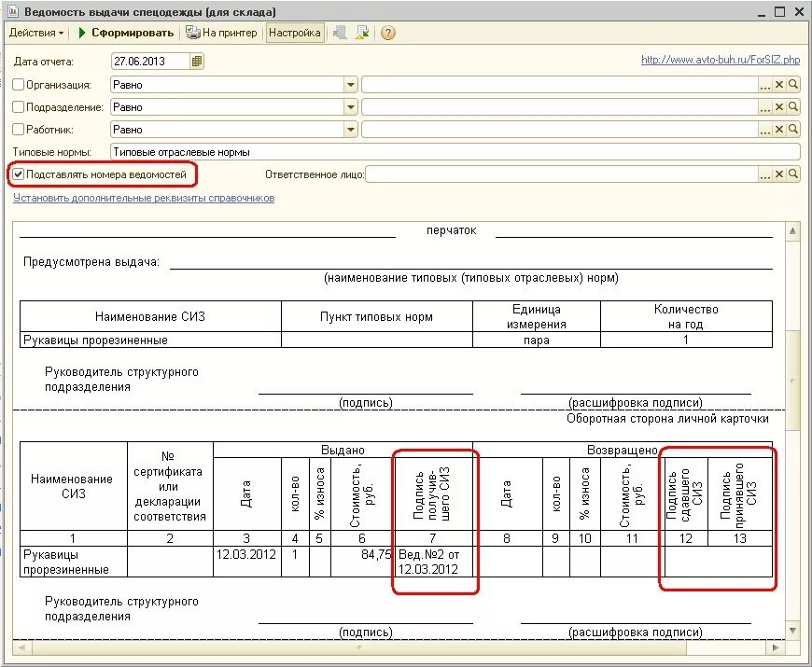Click the Сформировать button
This screenshot has width=812, height=667.
coord(125,33)
